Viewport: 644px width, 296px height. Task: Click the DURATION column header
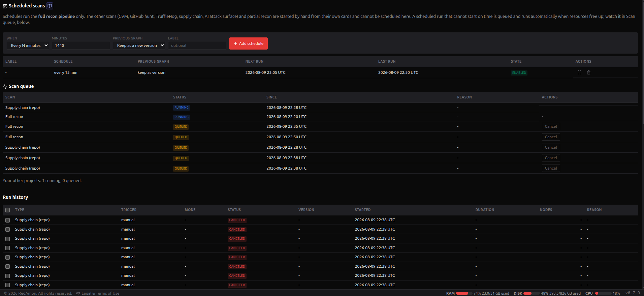tap(485, 210)
